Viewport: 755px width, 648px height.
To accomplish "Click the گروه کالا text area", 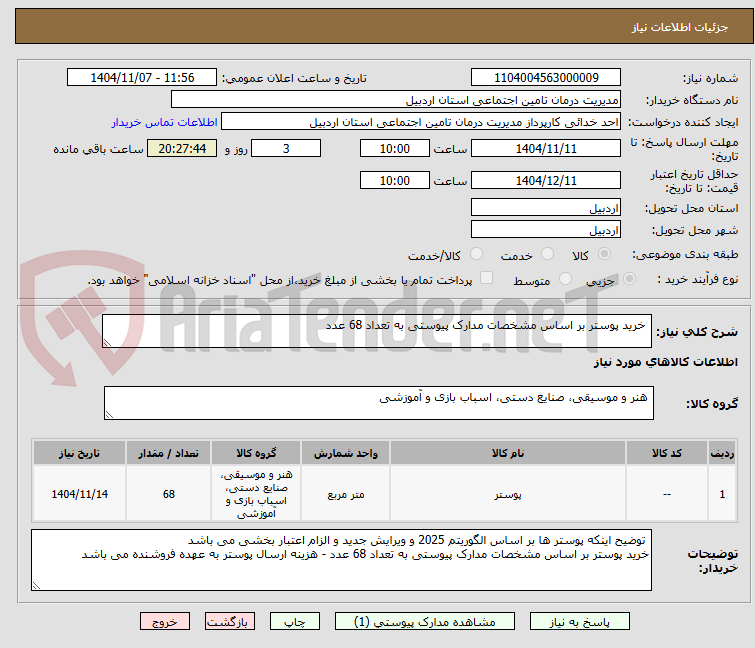I will point(378,403).
